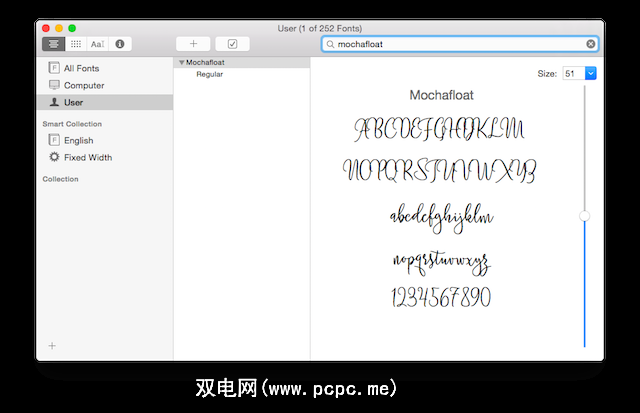
Task: Click the Fixed Width gear icon
Action: (x=54, y=157)
